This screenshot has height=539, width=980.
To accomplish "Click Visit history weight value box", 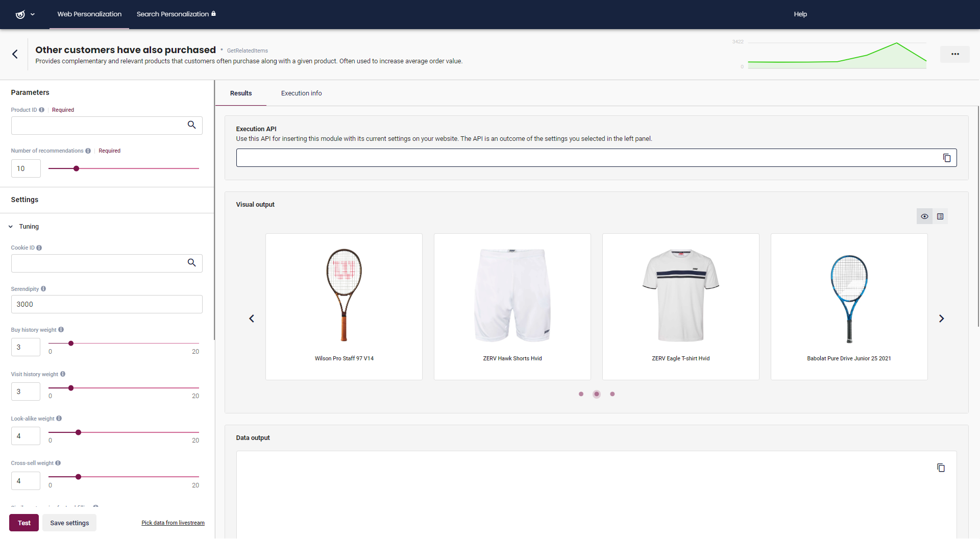I will coord(26,391).
